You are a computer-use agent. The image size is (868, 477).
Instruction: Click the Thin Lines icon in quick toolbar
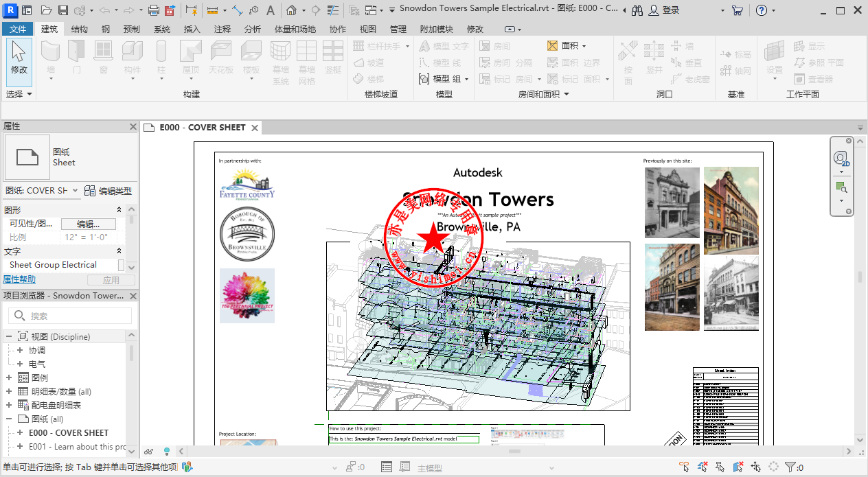point(332,10)
